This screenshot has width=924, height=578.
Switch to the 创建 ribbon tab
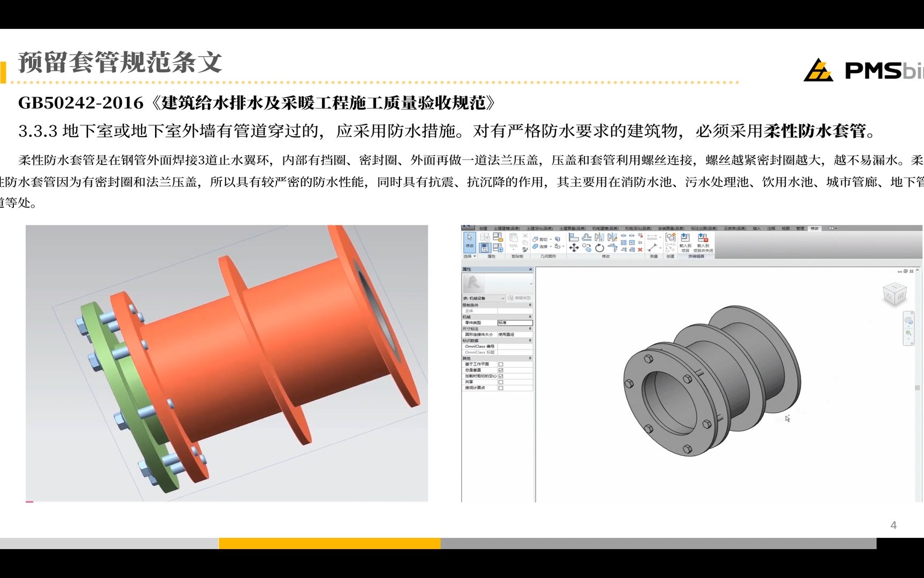(483, 229)
